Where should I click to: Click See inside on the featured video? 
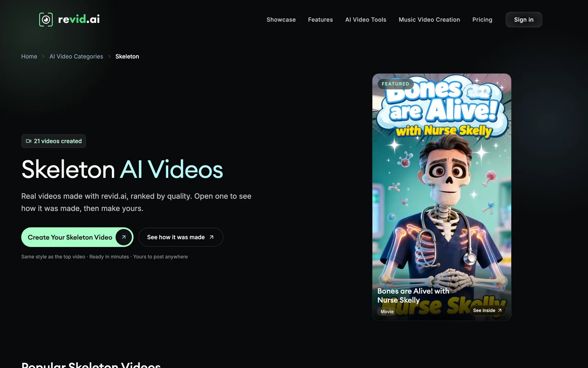pos(488,310)
